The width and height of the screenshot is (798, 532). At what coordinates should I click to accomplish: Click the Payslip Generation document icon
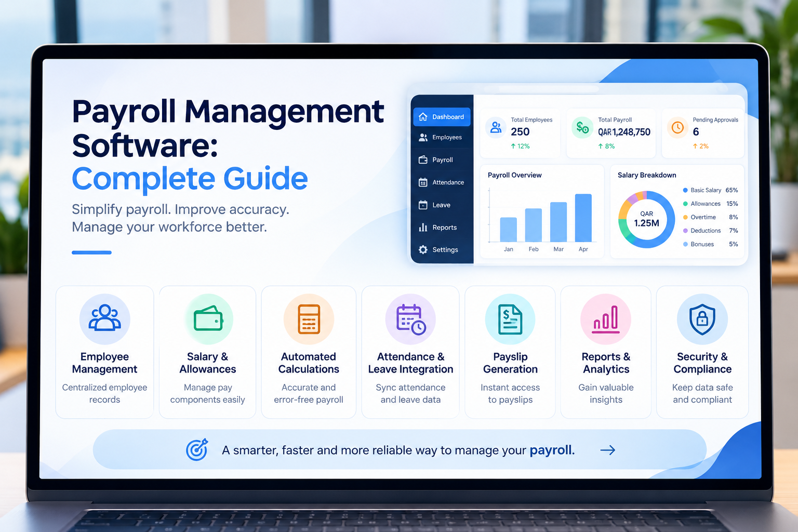coord(510,319)
